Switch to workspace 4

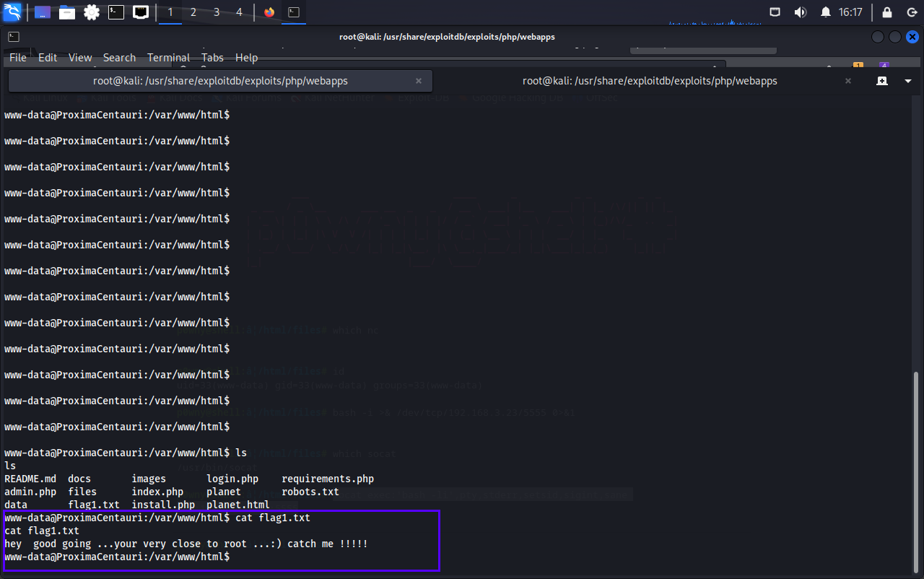[x=240, y=12]
